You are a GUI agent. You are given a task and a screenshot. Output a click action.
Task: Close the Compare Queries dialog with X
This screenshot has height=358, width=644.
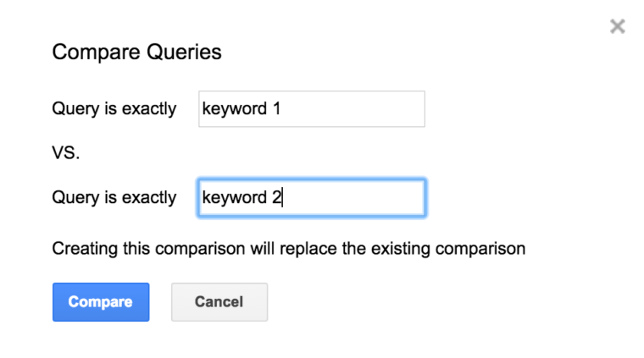click(x=617, y=26)
